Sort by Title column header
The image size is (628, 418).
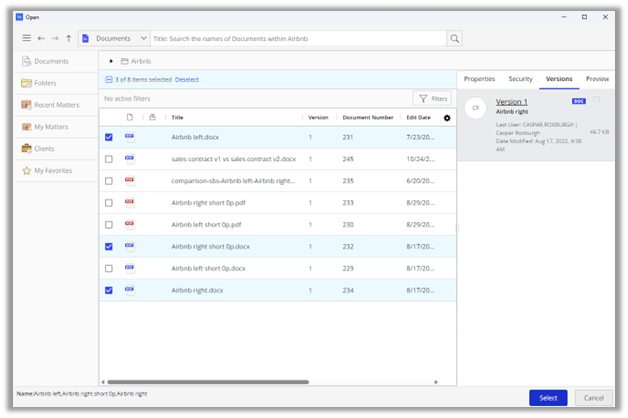[x=177, y=117]
